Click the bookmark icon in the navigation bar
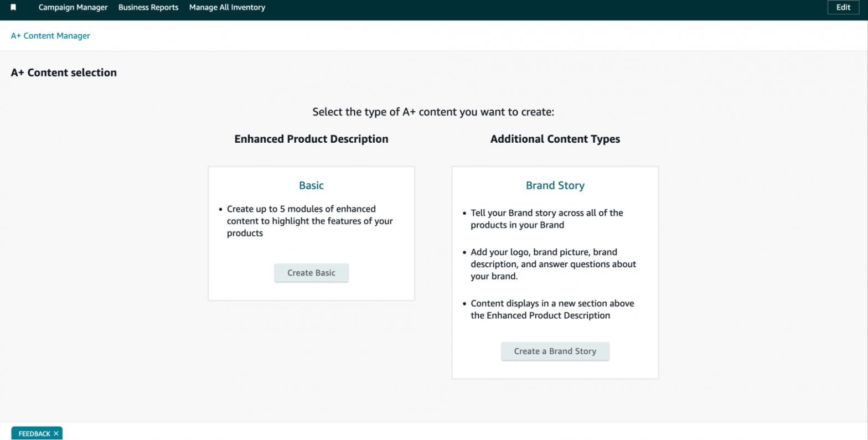Image resolution: width=868 pixels, height=440 pixels. 14,7
